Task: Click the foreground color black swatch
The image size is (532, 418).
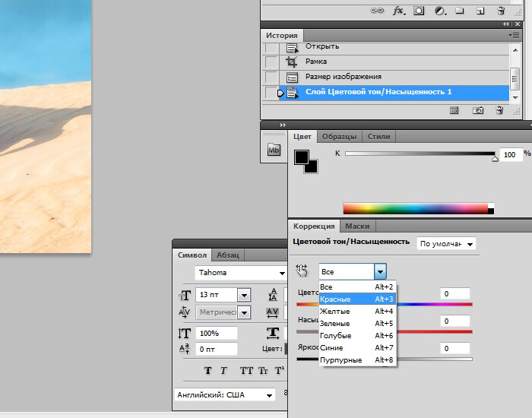Action: pyautogui.click(x=301, y=157)
